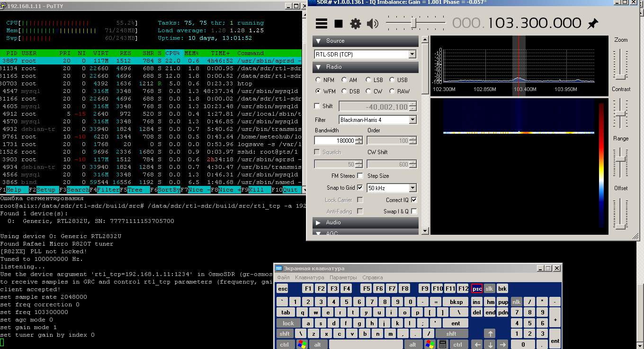Open Клавиатура menu in on-screen keyboard
Viewport: 644px width, 349px height.
309,277
